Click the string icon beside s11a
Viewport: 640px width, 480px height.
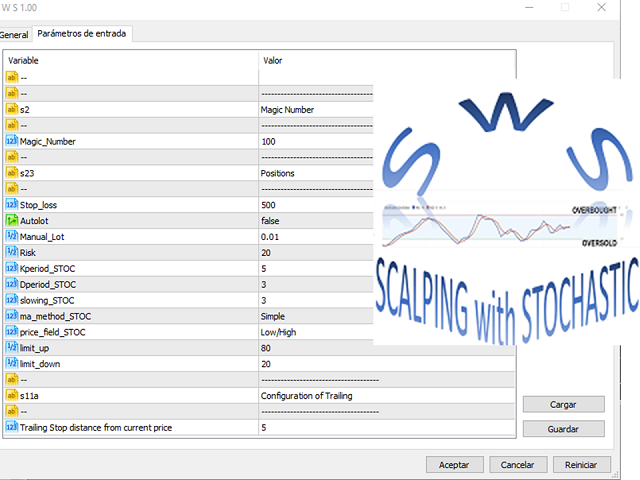[12, 395]
